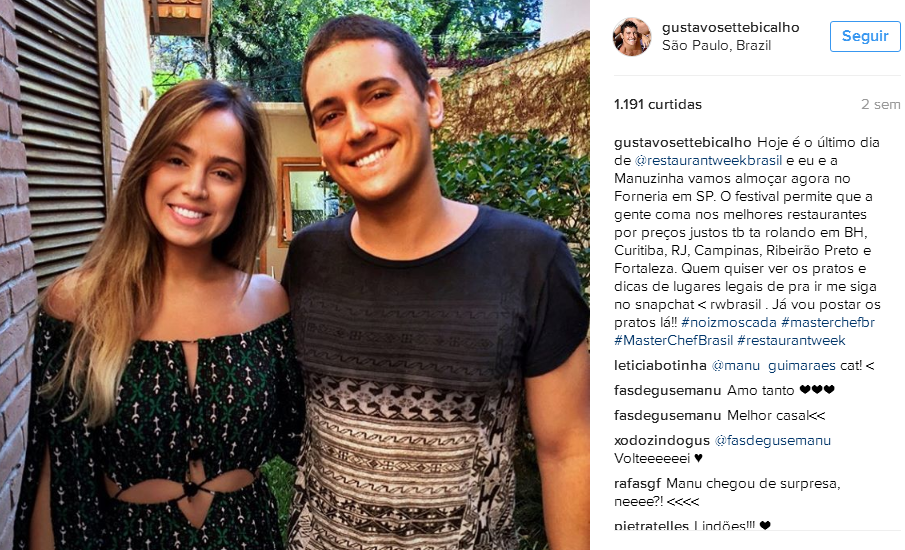
Task: Open commenter leticiabotinha's profile
Action: tap(660, 365)
